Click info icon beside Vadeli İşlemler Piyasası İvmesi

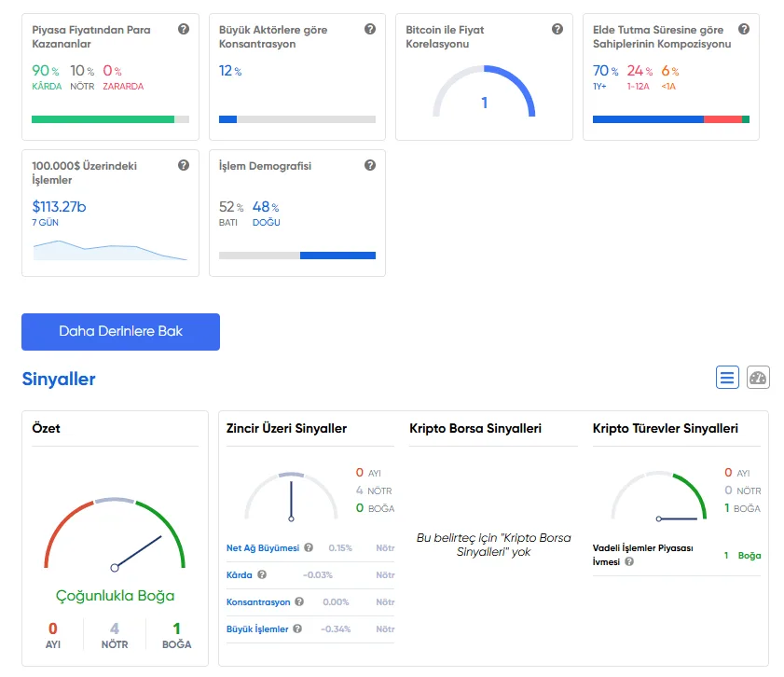629,562
